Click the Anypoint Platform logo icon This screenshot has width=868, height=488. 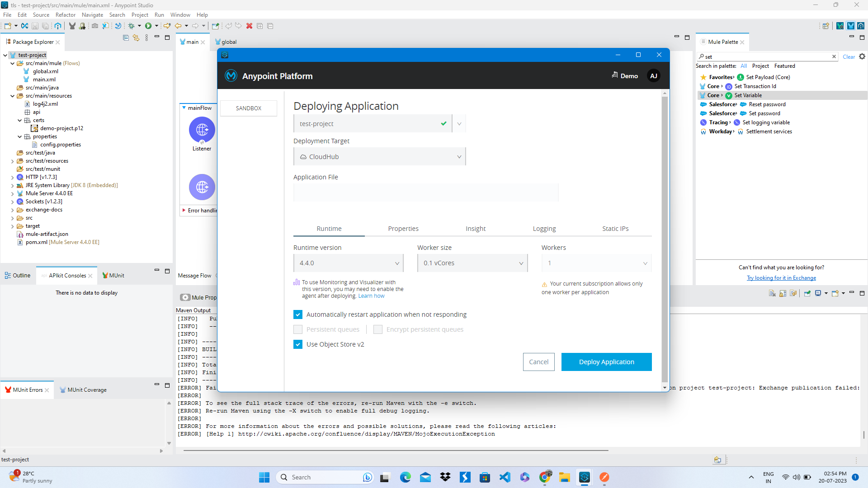click(x=231, y=75)
